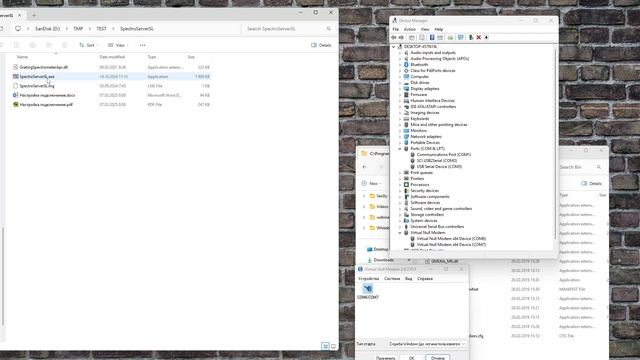The height and width of the screenshot is (360, 640).
Task: Click scan for hardware changes monitor icon
Action: pos(461,38)
